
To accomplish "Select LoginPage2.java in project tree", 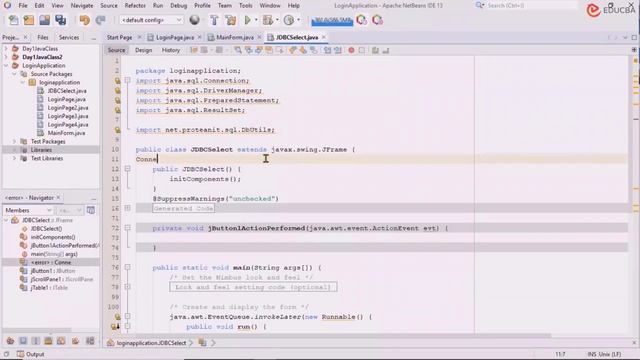I will tap(68, 108).
